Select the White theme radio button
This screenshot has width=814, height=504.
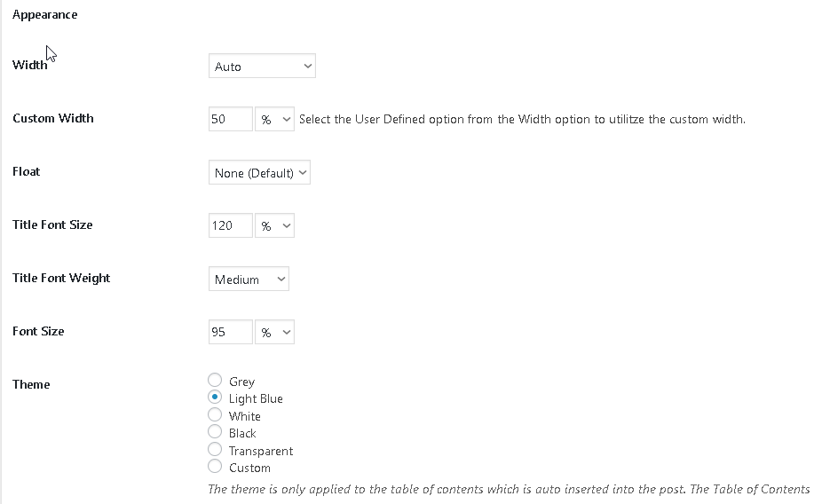pyautogui.click(x=215, y=414)
